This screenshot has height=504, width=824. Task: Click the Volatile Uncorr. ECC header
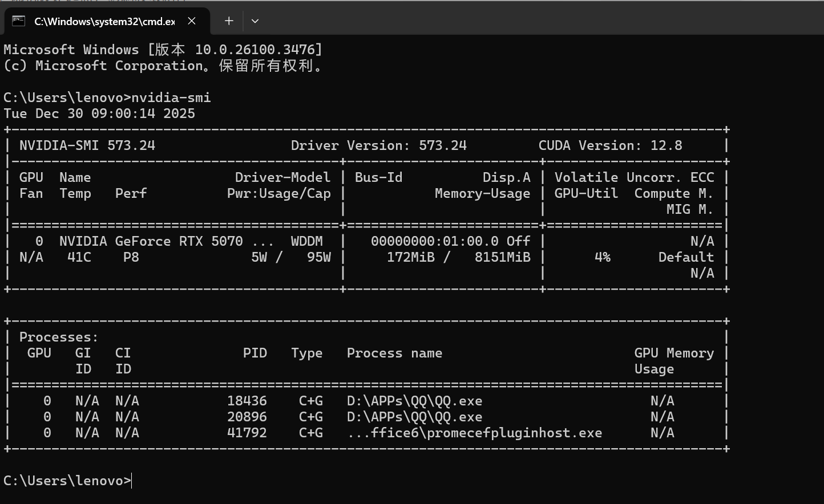(x=635, y=177)
